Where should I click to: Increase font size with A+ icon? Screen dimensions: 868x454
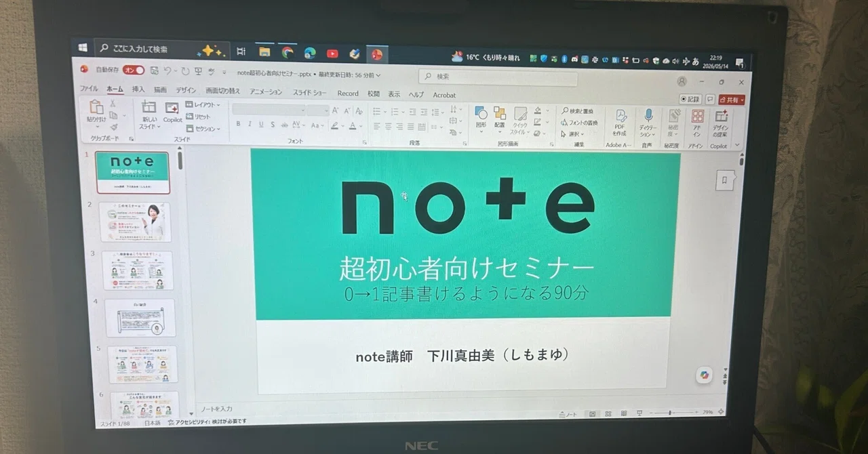click(x=336, y=111)
